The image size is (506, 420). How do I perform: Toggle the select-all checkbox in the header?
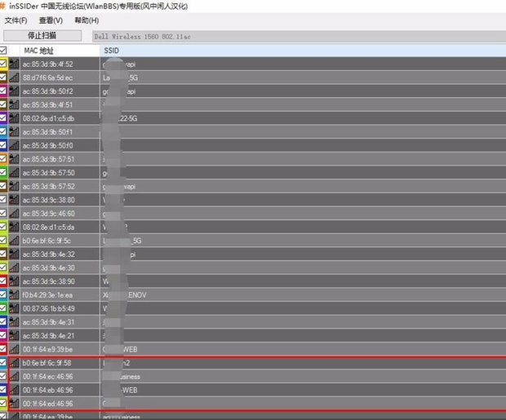coord(3,51)
